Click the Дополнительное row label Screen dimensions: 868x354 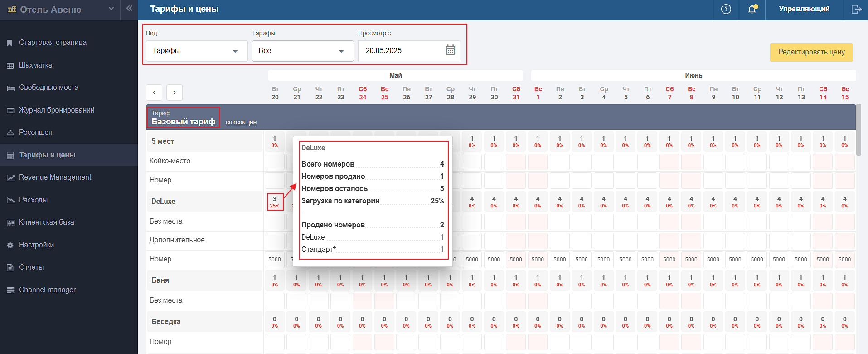point(177,240)
